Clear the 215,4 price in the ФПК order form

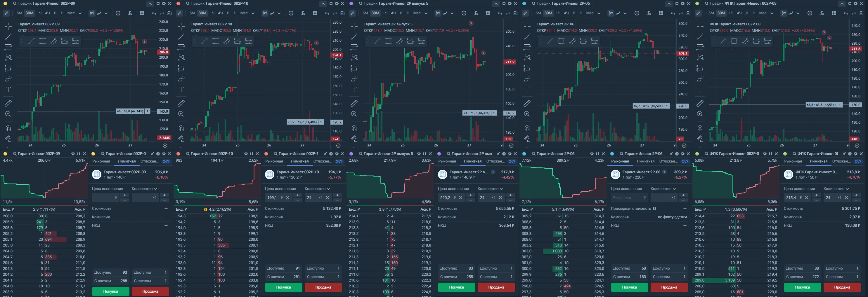click(807, 198)
